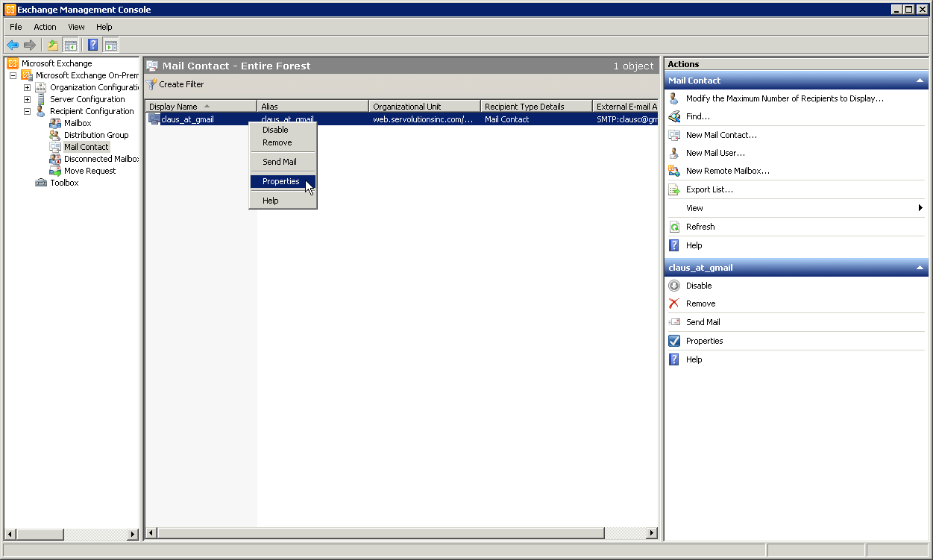This screenshot has height=560, width=933.
Task: Click the New Mail Contact icon
Action: pos(673,134)
